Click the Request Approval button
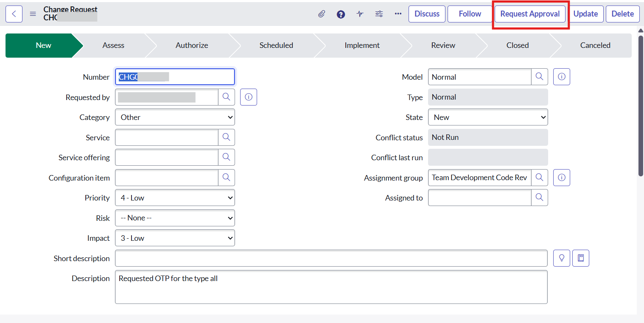644x323 pixels. (530, 14)
